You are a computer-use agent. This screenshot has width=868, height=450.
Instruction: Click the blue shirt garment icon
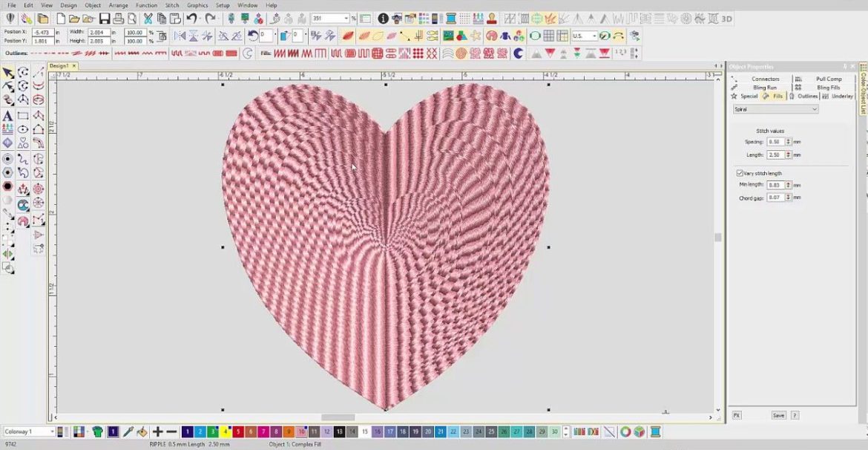point(505,36)
